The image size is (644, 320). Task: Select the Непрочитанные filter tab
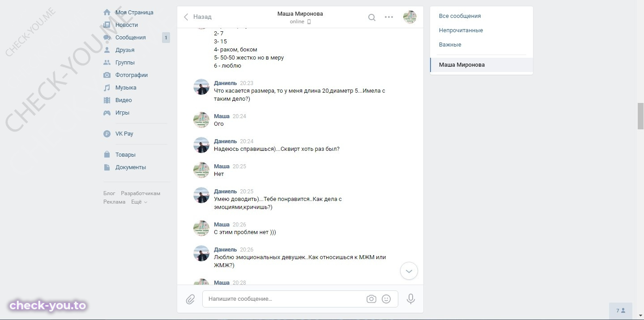482,30
